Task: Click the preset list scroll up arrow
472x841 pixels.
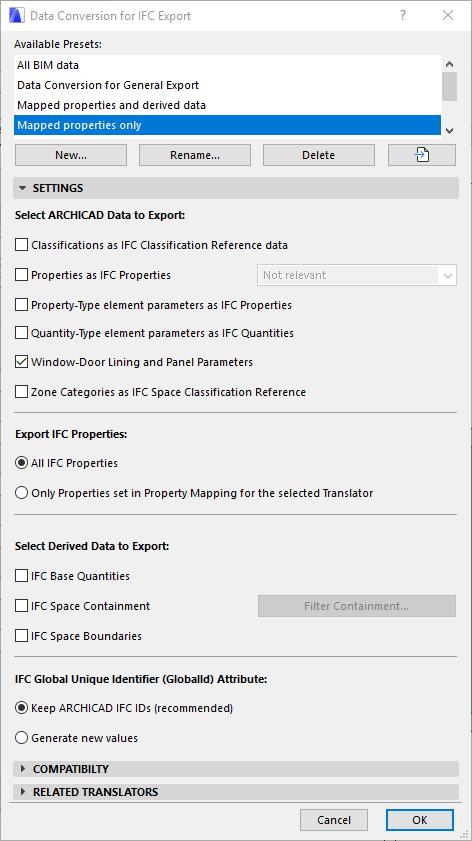Action: point(450,64)
